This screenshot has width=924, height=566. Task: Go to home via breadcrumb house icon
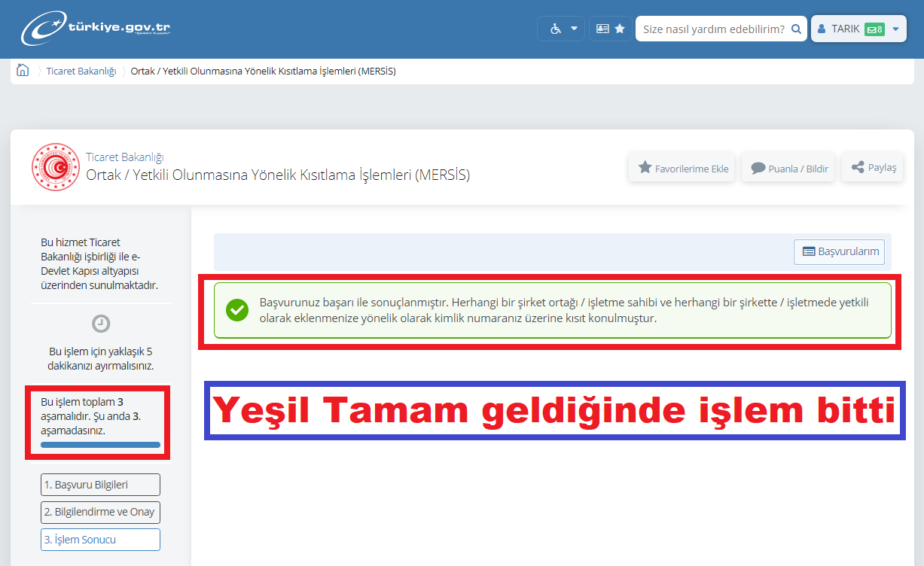(x=23, y=71)
